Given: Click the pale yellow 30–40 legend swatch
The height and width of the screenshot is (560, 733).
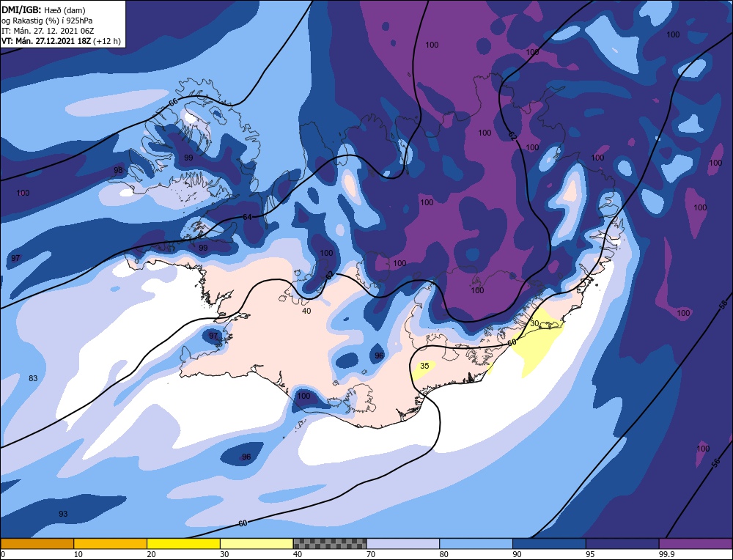Looking at the screenshot, I should (x=257, y=543).
